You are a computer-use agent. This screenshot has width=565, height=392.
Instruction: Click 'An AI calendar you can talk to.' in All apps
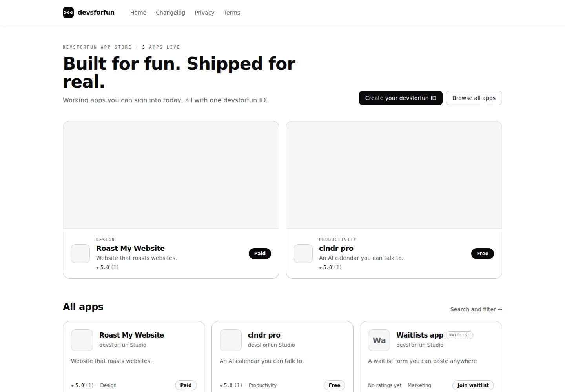(x=262, y=361)
